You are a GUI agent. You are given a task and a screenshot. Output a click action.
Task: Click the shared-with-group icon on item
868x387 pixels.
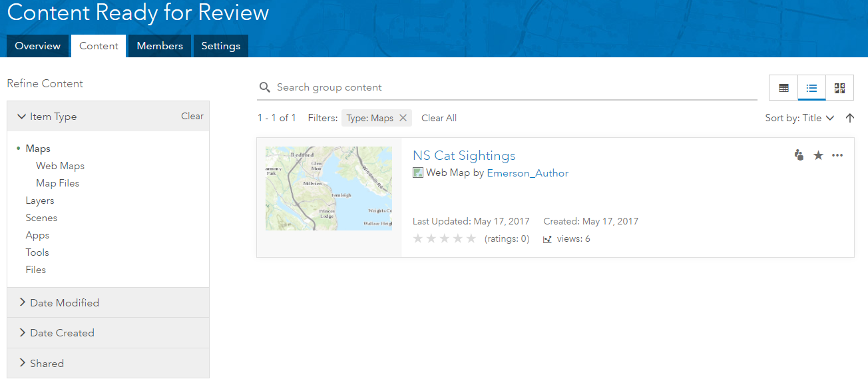coord(799,155)
